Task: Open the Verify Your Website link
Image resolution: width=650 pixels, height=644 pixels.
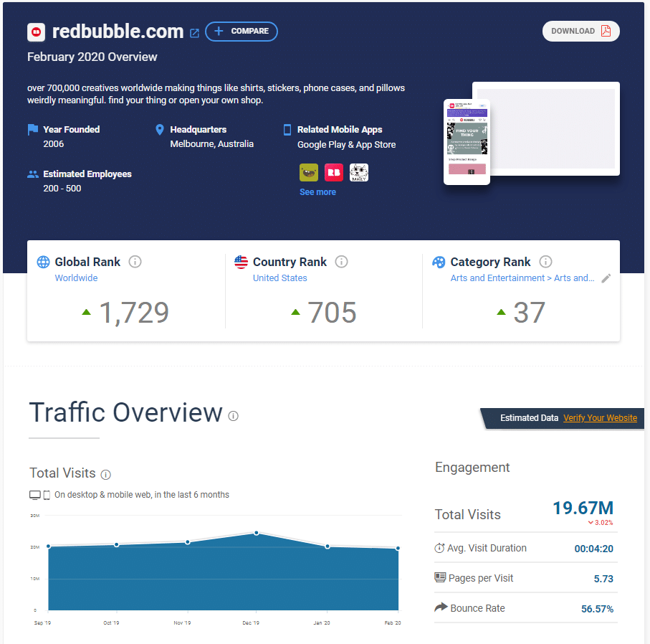Action: 600,418
